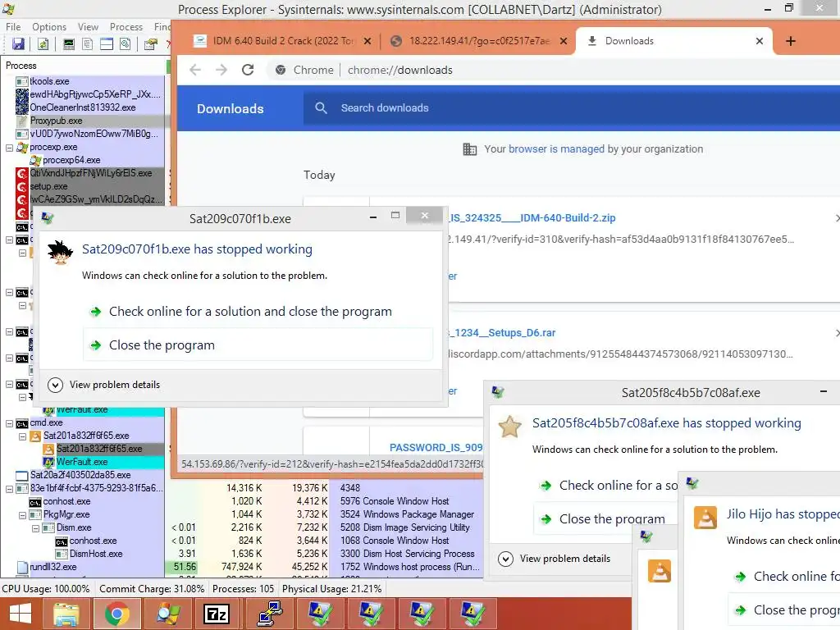Collapse the procexp.exe tree node
This screenshot has width=840, height=630.
pyautogui.click(x=9, y=148)
